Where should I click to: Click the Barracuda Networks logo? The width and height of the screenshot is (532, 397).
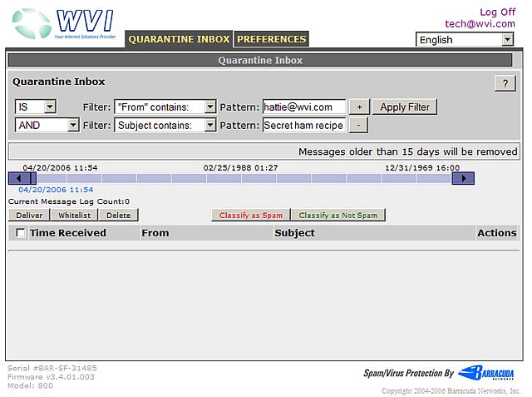coord(485,373)
